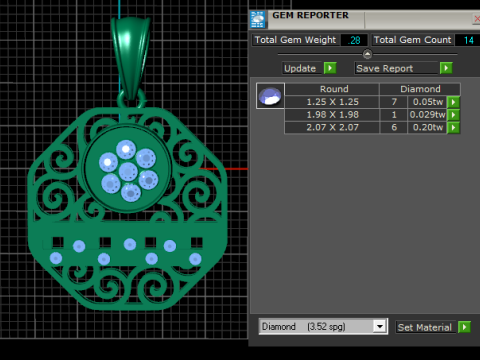This screenshot has height=360, width=480.
Task: Select the pendant bail at the top
Action: [x=131, y=57]
